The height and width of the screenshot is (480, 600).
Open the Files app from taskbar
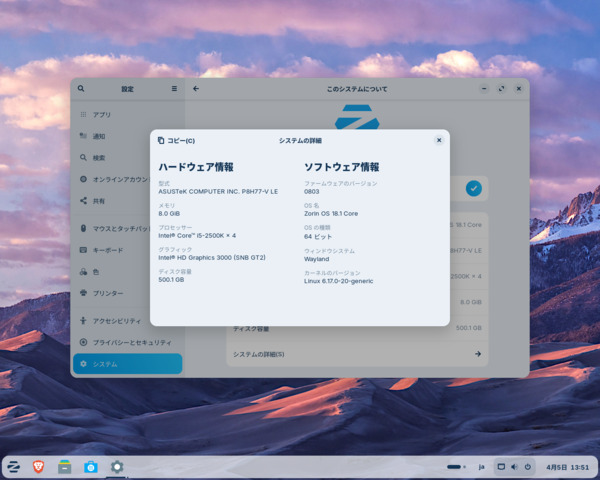pos(64,467)
